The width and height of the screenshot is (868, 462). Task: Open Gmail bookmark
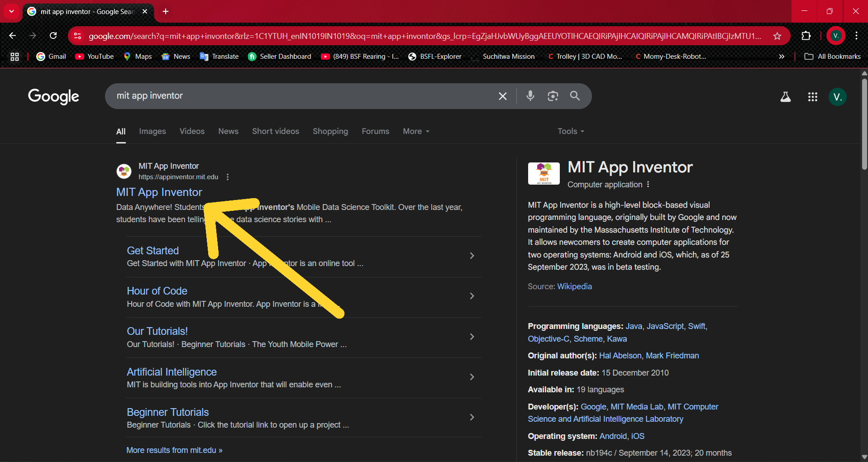click(x=51, y=57)
